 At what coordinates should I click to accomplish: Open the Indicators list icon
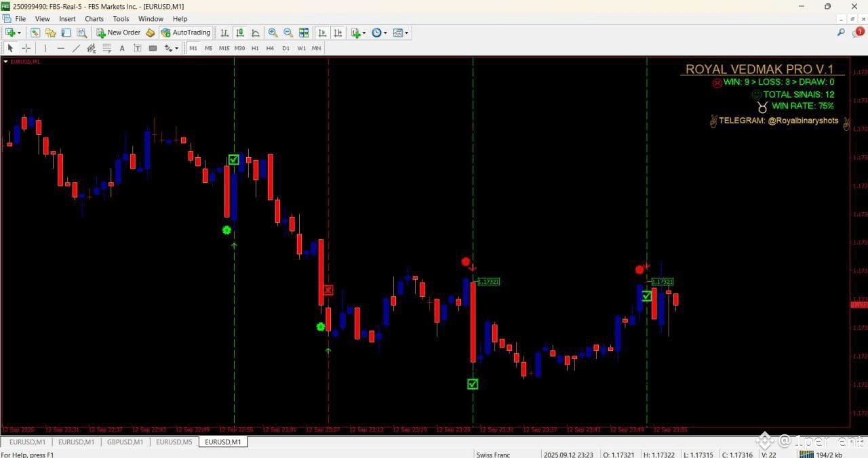click(x=355, y=33)
